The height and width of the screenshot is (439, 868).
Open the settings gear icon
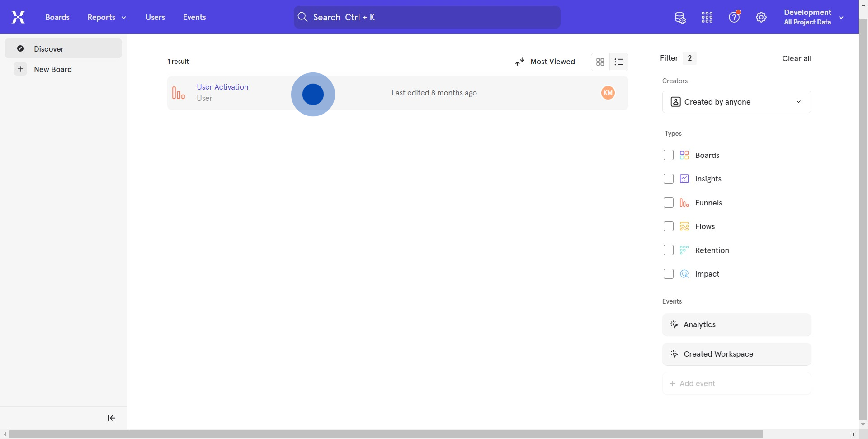point(761,18)
